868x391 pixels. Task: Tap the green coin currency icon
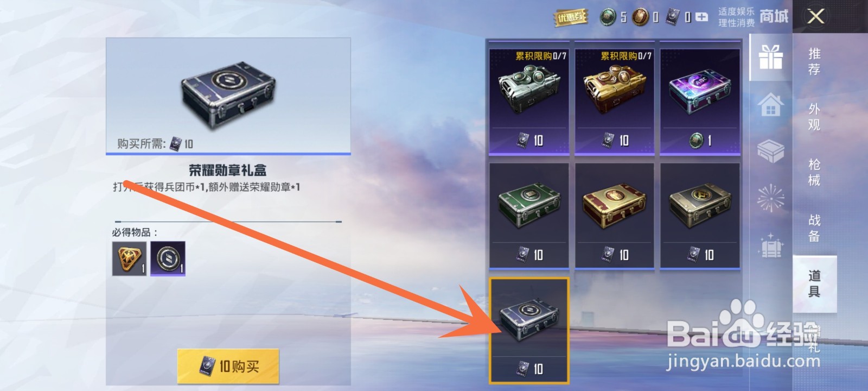pyautogui.click(x=608, y=17)
